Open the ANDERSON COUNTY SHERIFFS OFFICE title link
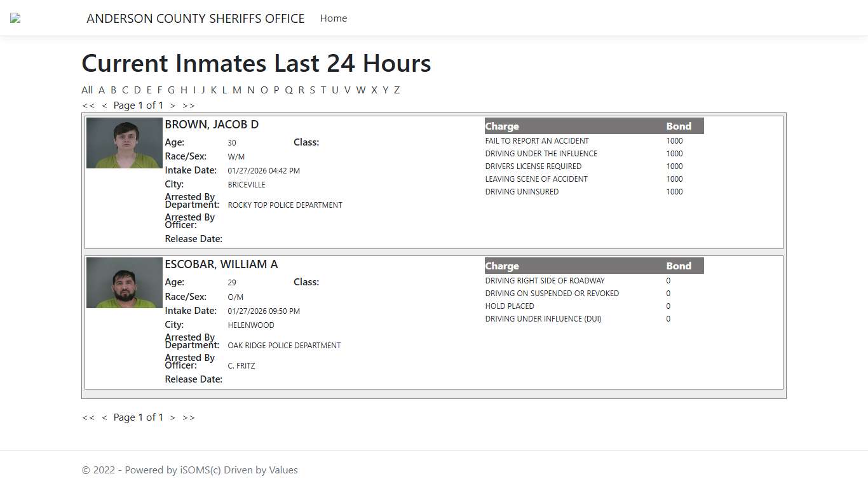Screen dimensions: 868x488 coord(195,18)
